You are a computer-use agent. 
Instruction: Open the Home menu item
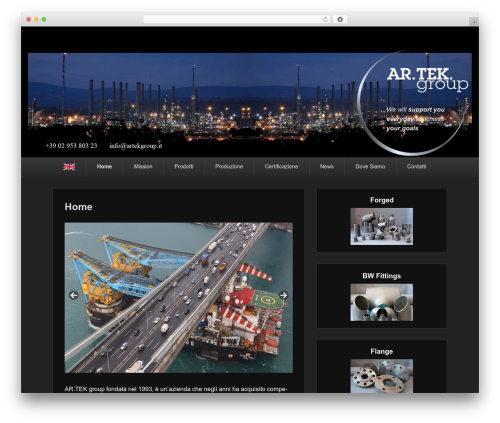pyautogui.click(x=104, y=166)
